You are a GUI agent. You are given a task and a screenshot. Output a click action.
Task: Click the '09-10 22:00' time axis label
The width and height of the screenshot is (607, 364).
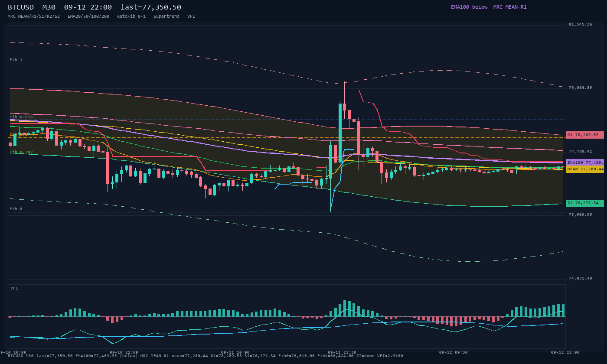tap(124, 352)
